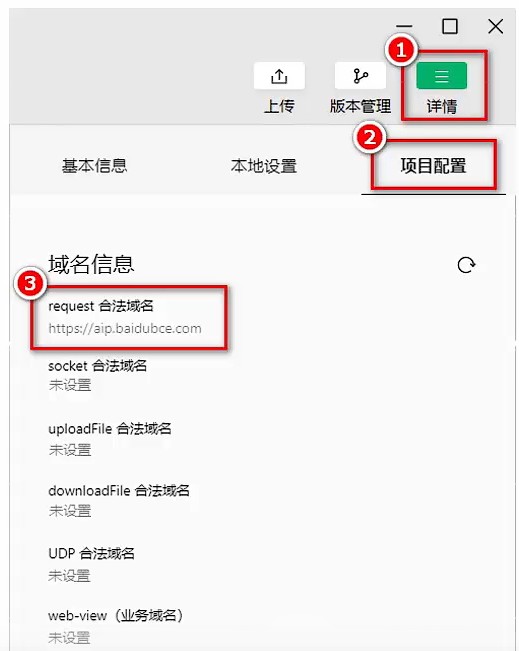
Task: Switch to the 基本信息 tab
Action: (94, 166)
